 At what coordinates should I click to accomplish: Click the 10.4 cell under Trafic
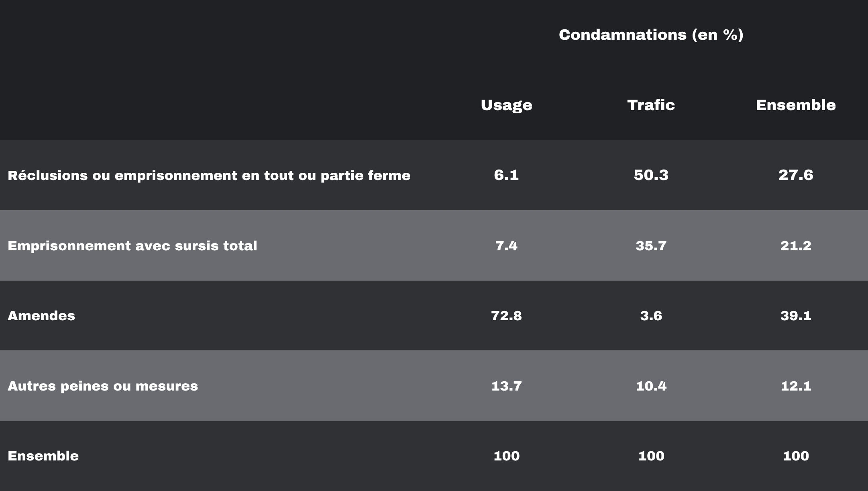click(651, 386)
